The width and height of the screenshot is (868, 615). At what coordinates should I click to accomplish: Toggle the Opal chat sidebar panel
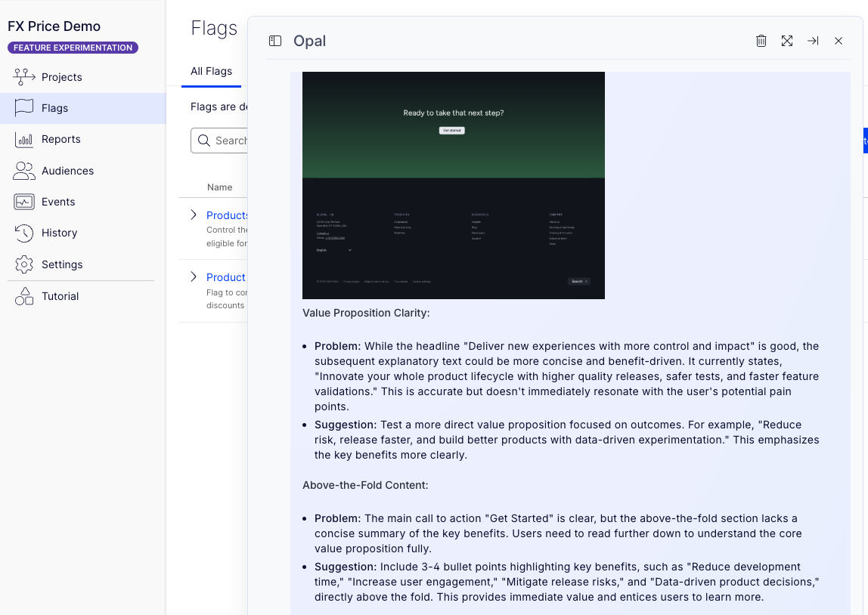(x=275, y=41)
